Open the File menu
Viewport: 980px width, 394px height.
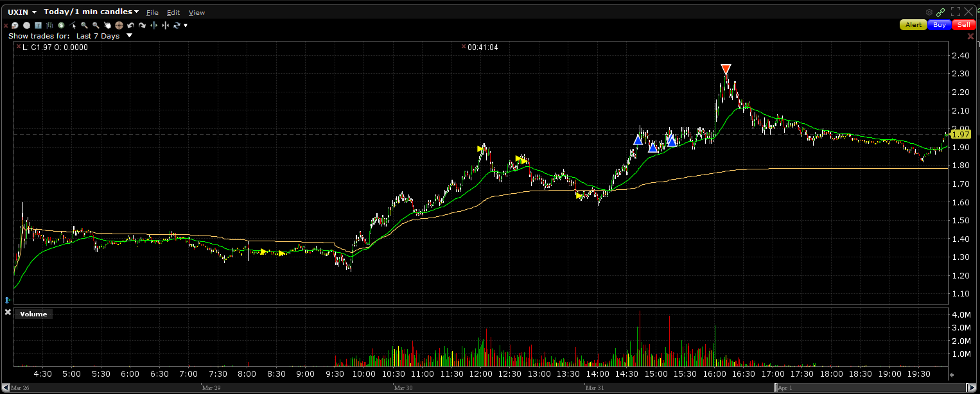(152, 13)
